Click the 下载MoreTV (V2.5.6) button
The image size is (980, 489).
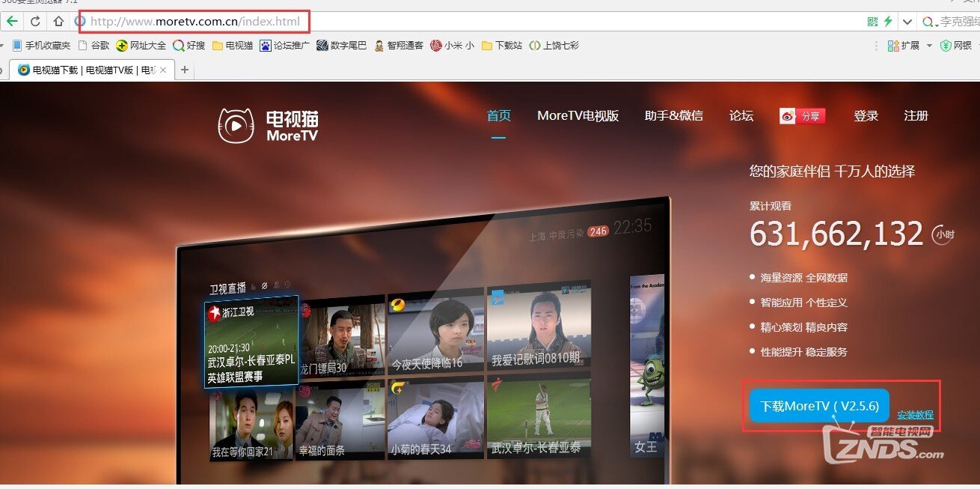coord(819,406)
